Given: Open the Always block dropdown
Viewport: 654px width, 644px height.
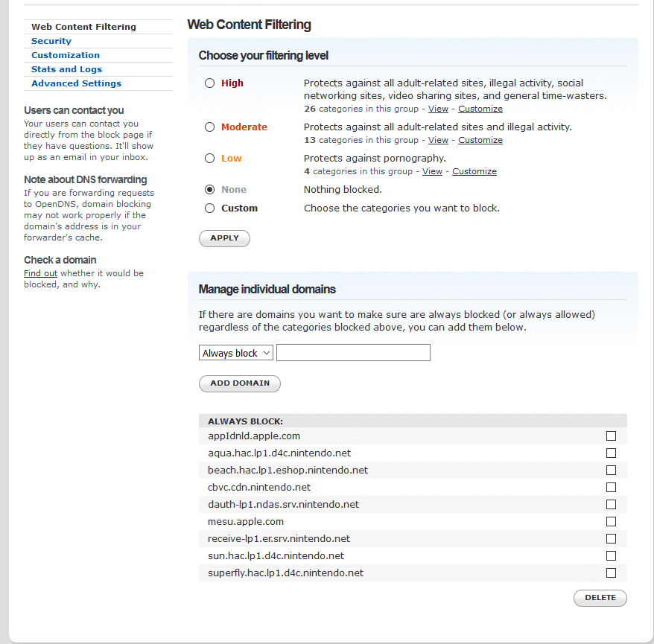Looking at the screenshot, I should coord(235,353).
